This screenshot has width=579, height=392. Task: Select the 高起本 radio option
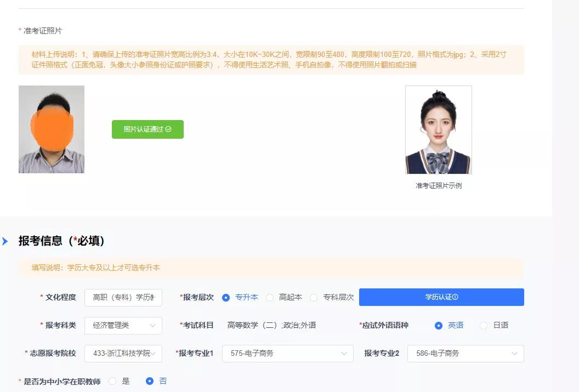pos(269,297)
